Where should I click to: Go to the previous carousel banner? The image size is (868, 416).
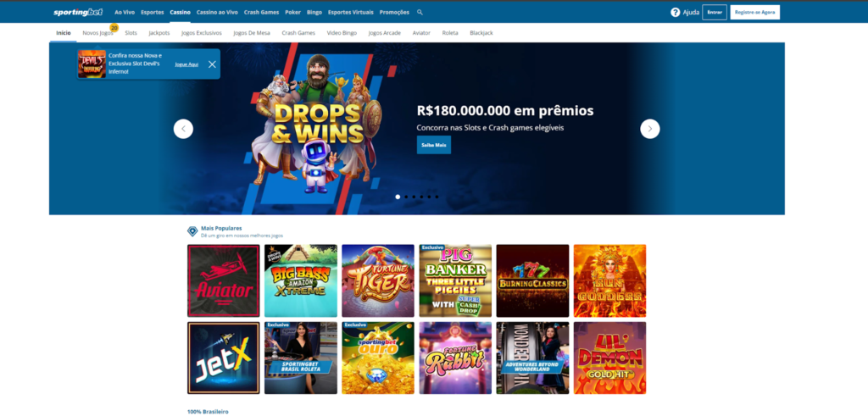(183, 129)
